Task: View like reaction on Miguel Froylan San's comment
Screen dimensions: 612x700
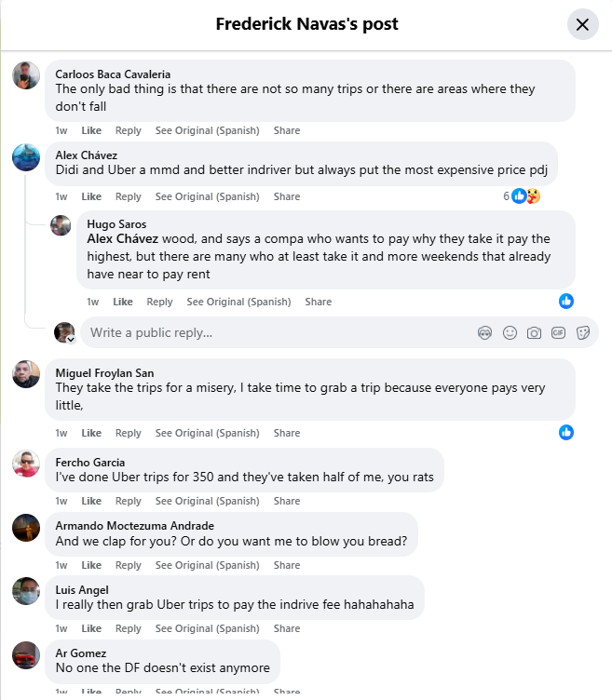Action: (566, 433)
